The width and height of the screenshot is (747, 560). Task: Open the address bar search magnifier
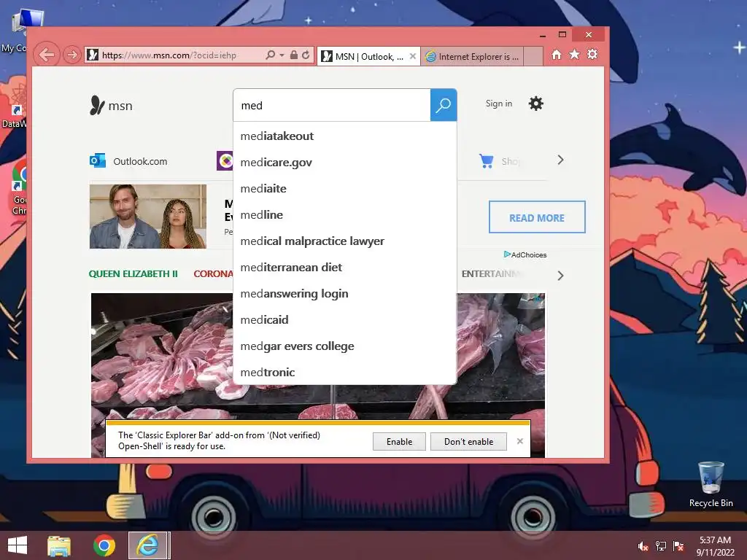[x=271, y=55]
